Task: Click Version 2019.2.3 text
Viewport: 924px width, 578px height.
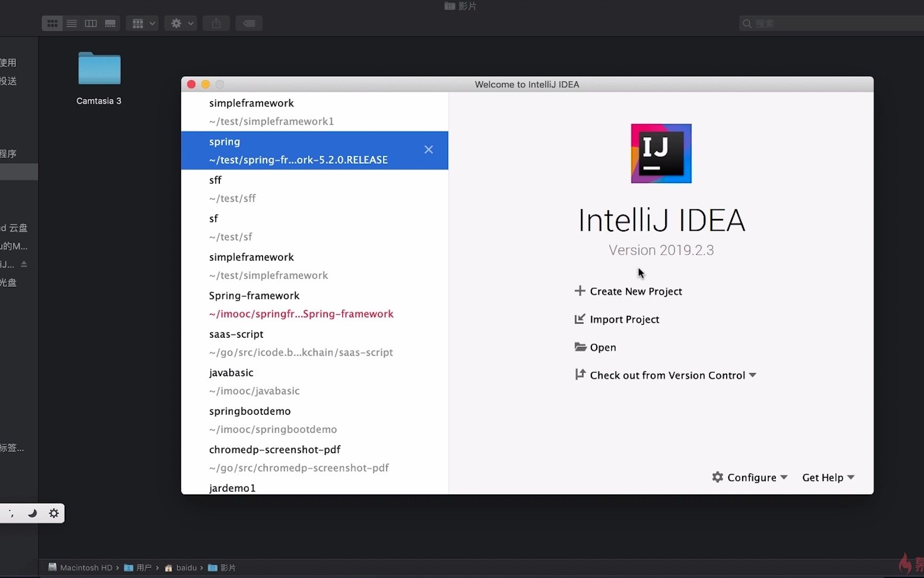Action: pos(661,250)
